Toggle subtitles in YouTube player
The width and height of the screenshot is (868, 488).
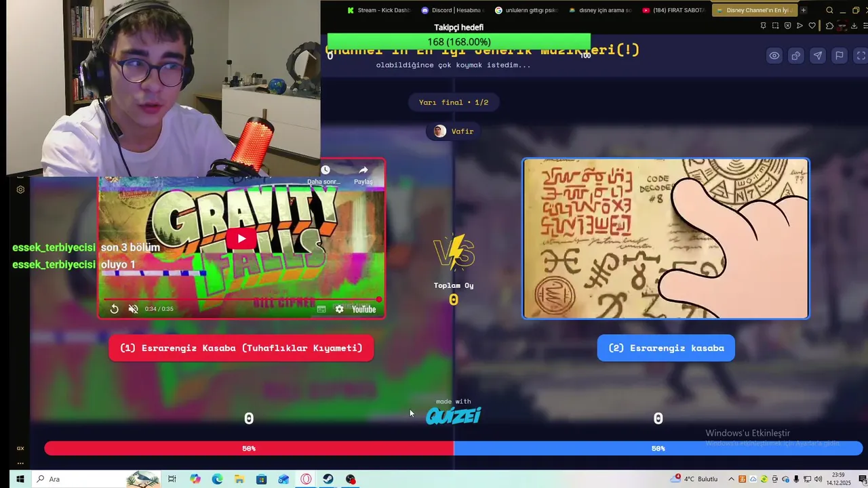click(321, 309)
